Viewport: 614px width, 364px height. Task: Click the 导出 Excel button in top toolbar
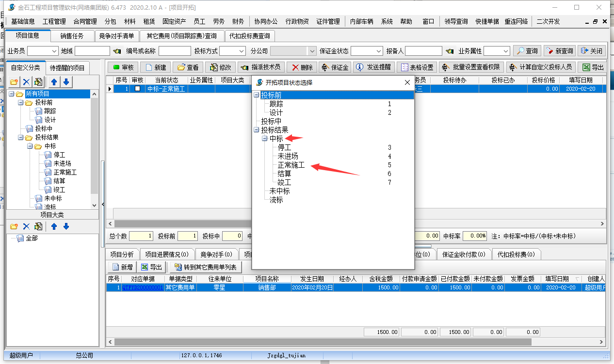[593, 67]
